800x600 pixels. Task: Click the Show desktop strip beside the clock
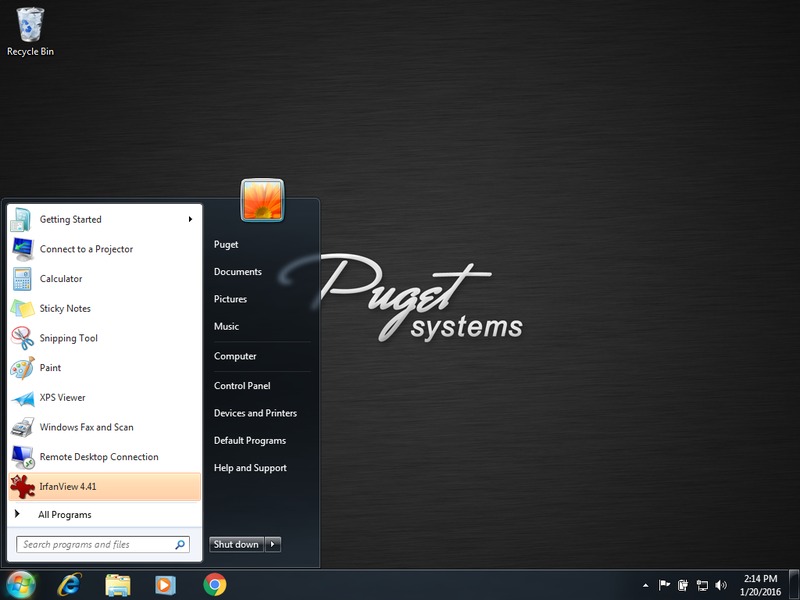pyautogui.click(x=795, y=585)
